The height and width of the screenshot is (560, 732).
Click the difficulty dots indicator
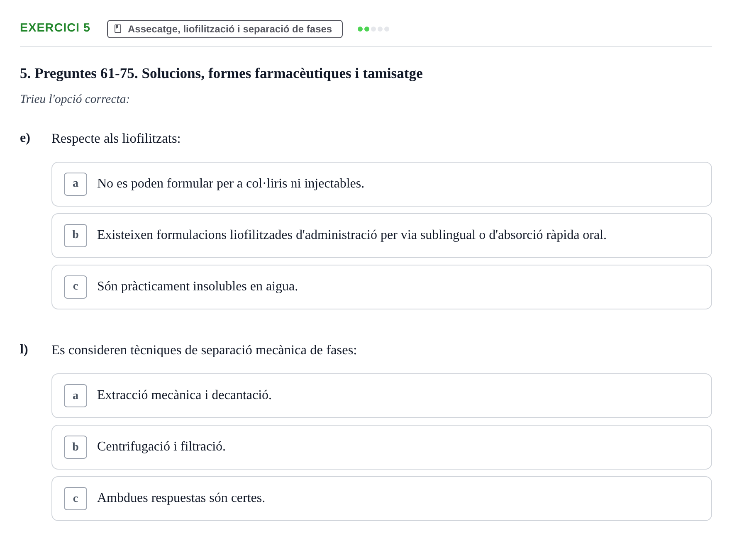click(373, 29)
